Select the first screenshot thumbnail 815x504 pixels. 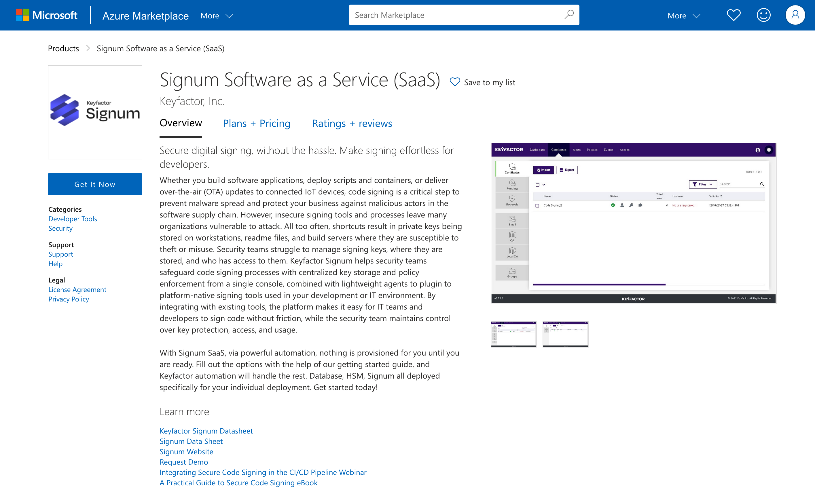click(x=513, y=334)
